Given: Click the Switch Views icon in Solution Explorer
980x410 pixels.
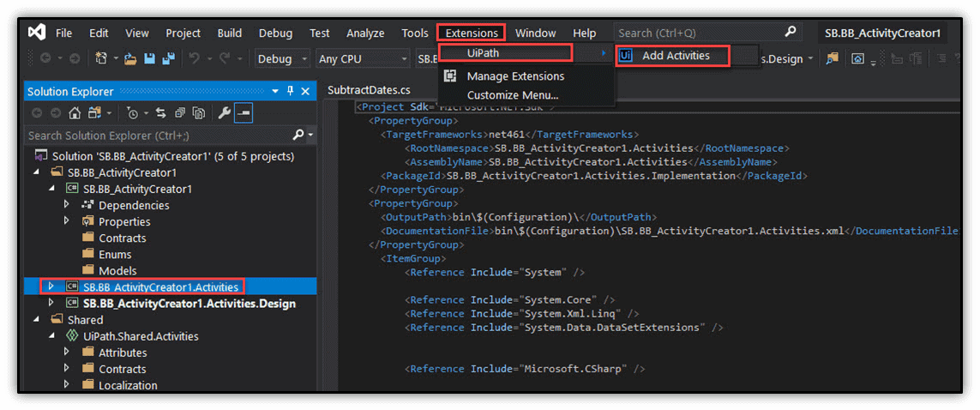Looking at the screenshot, I should point(94,113).
